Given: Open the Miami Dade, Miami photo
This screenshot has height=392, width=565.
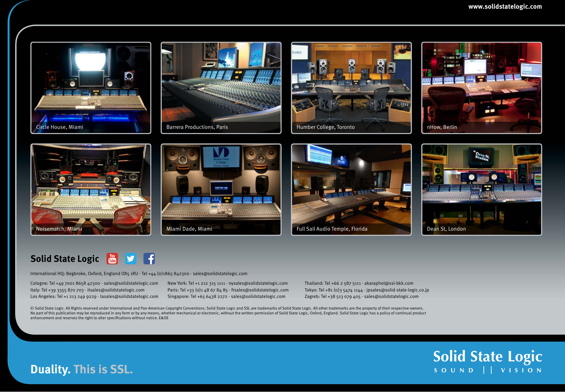Looking at the screenshot, I should [x=221, y=189].
